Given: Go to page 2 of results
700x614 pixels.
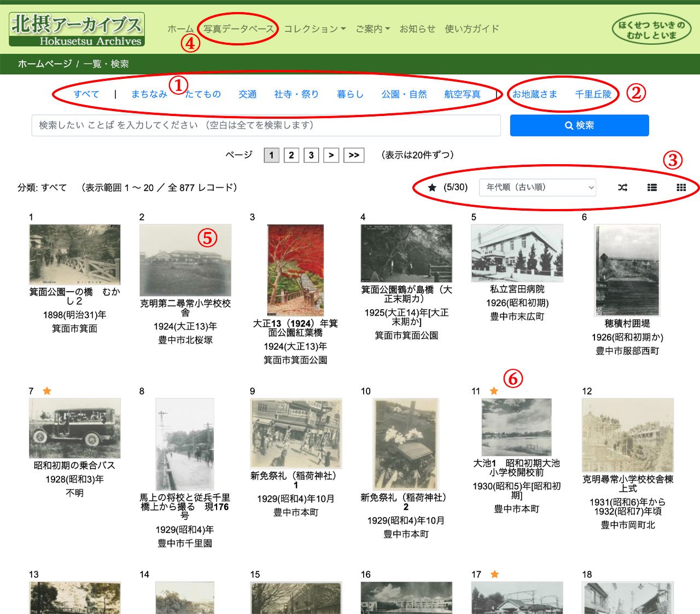Looking at the screenshot, I should click(x=291, y=155).
